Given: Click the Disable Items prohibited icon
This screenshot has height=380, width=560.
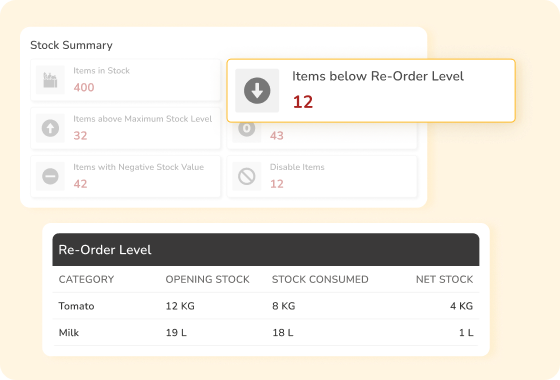Looking at the screenshot, I should click(247, 176).
